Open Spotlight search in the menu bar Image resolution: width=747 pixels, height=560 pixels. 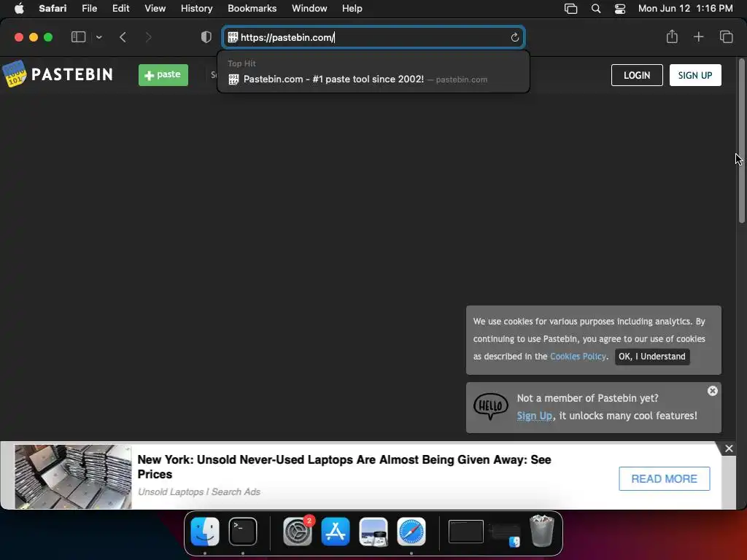point(595,9)
